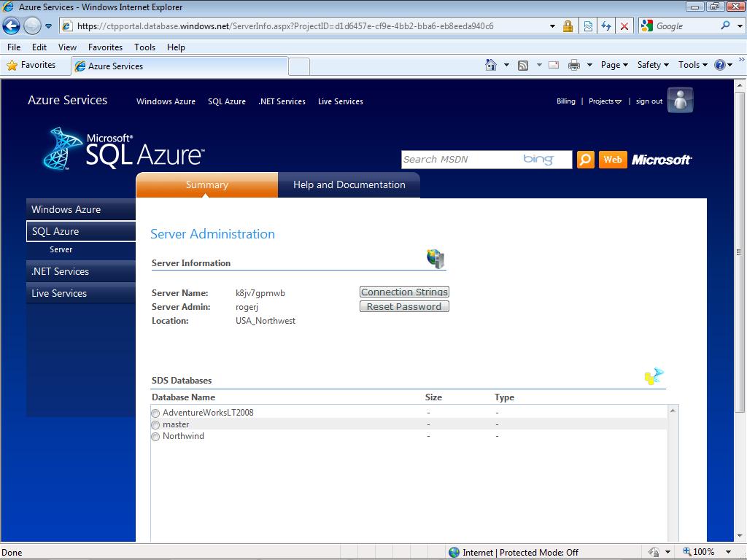The width and height of the screenshot is (747, 560).
Task: Click the database creation icon beside SDS Databases
Action: click(653, 376)
